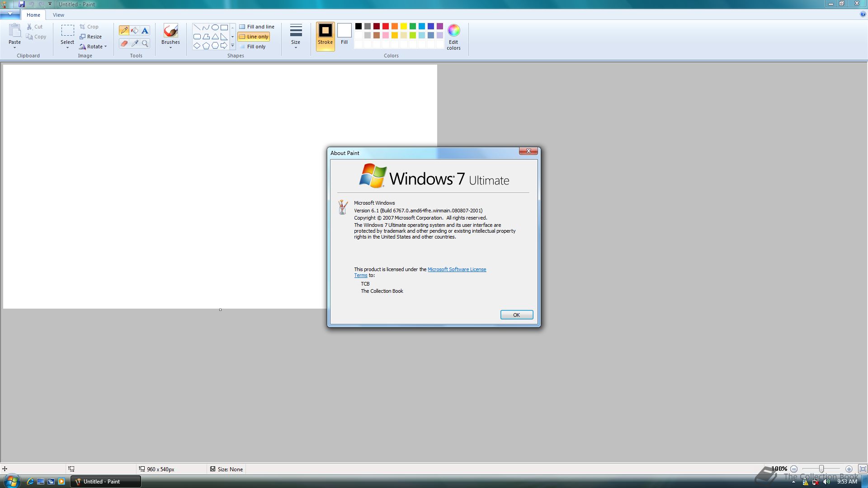Screen dimensions: 868x488
Task: Click the zoom in plus button
Action: click(849, 469)
